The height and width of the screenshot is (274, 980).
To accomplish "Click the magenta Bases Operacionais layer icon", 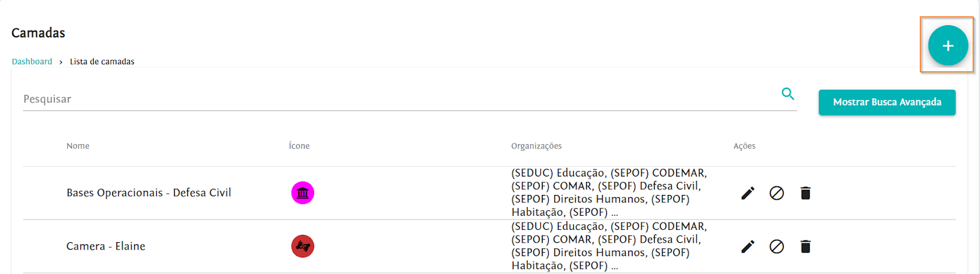I will 303,193.
